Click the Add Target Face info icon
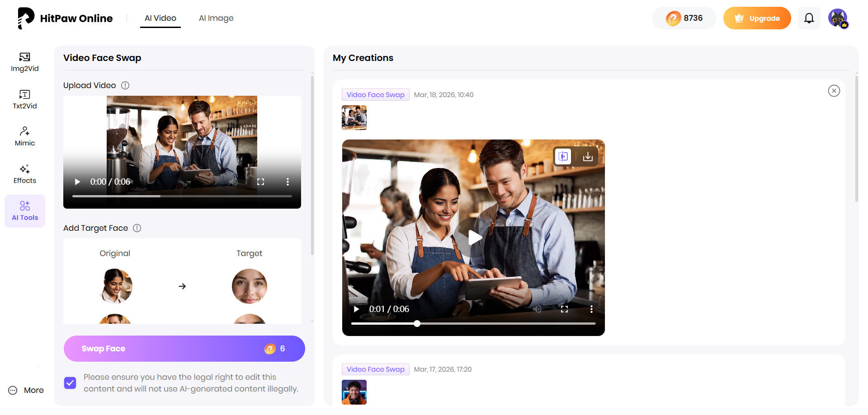The image size is (868, 415). [137, 228]
